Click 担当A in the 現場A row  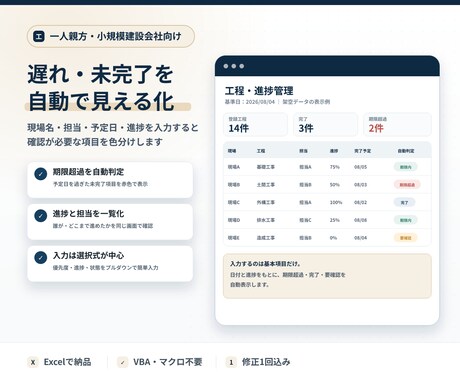click(305, 167)
